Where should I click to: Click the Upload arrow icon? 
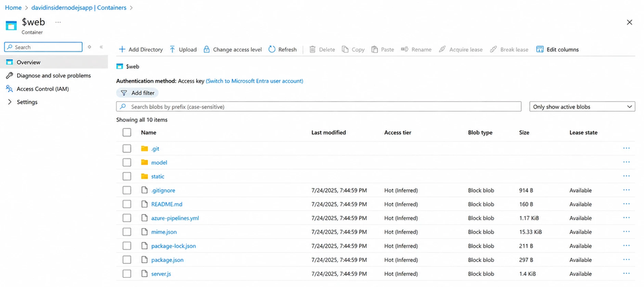(x=172, y=50)
